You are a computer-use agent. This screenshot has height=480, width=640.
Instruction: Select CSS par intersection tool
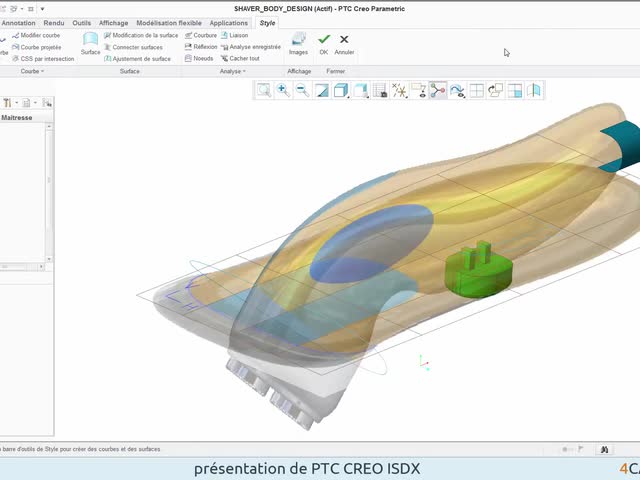[43, 59]
